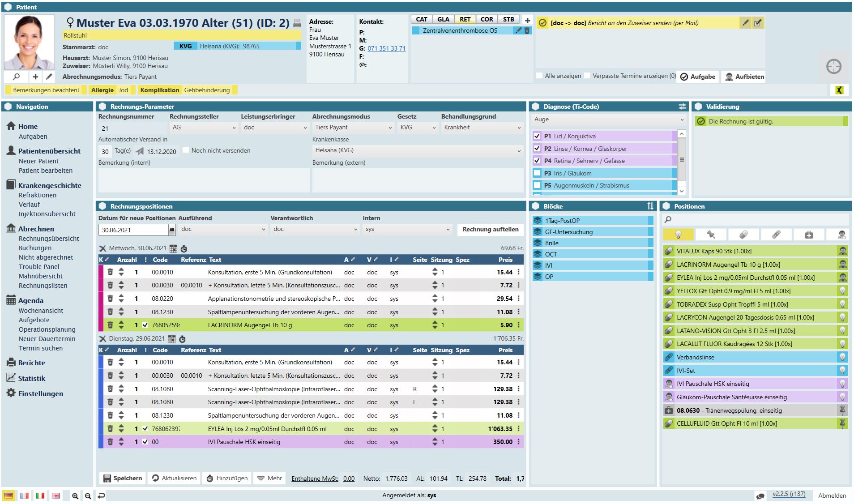Click the printer icon next to patient name
Viewport: 854px width, 504px height.
click(x=297, y=23)
